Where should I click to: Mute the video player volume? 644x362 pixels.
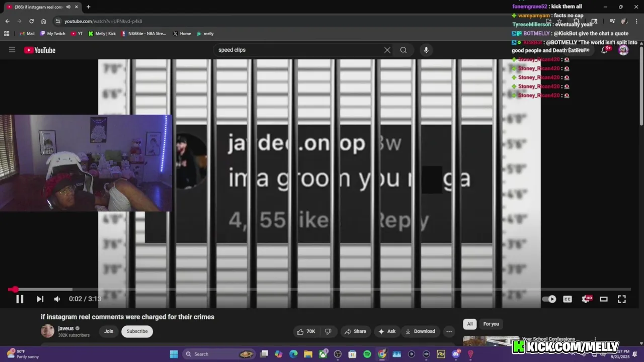tap(57, 299)
